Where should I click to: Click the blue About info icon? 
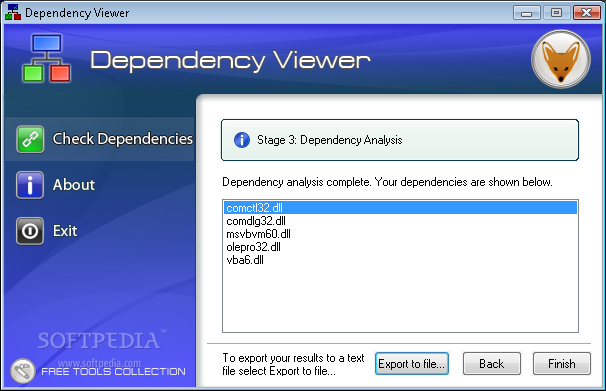click(30, 185)
